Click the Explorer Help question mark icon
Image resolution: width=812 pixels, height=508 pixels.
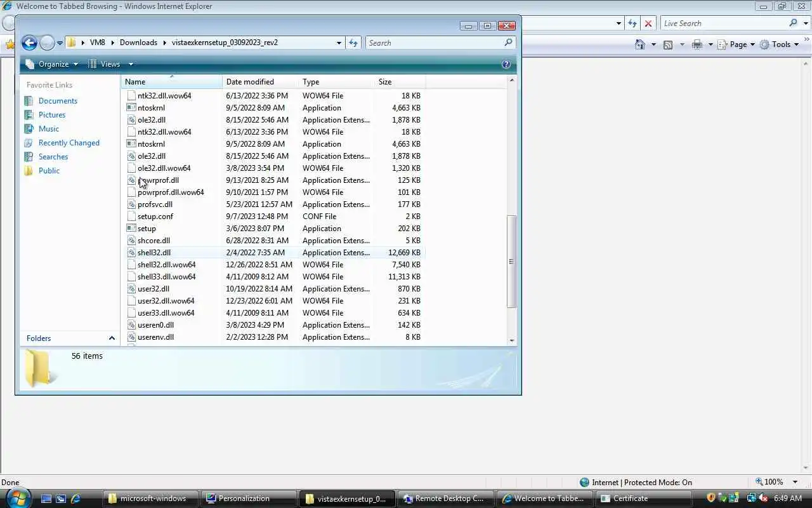(506, 64)
